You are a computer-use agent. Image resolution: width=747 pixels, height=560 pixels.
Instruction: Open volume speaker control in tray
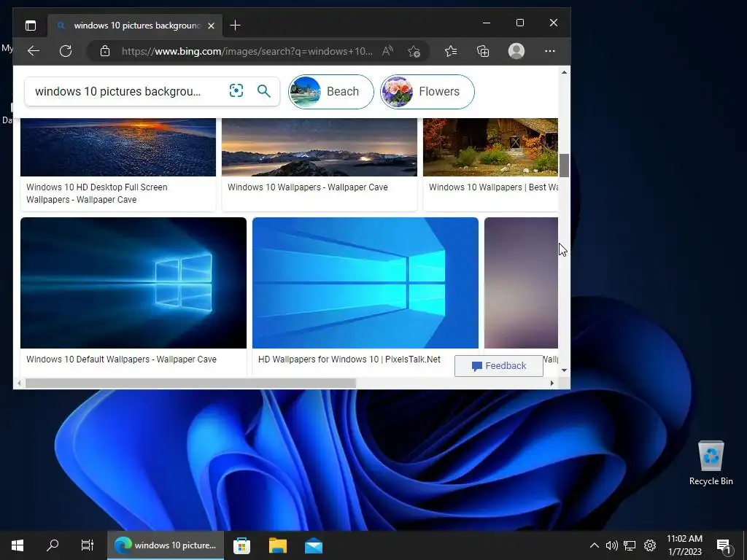[612, 545]
